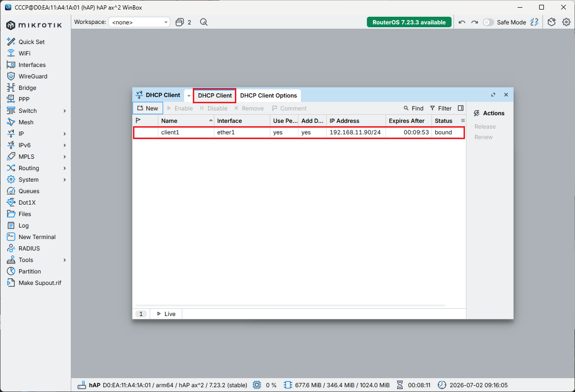Click the workspace search magnifier icon
This screenshot has height=392, width=575.
pyautogui.click(x=204, y=22)
